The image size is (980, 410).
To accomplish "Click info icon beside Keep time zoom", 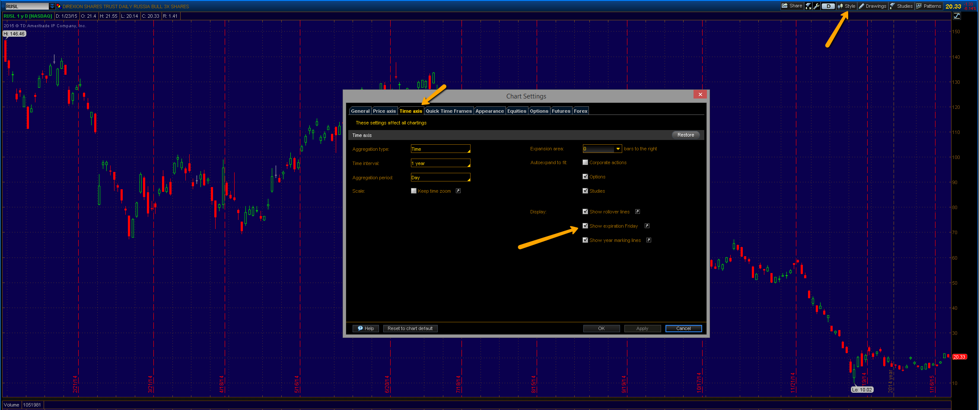I will click(x=458, y=191).
